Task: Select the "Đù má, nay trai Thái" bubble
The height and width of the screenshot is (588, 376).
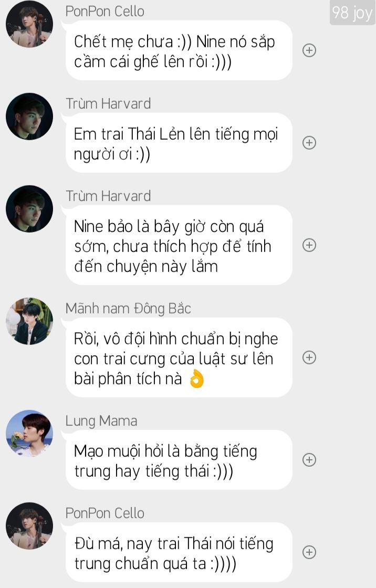Action: coord(179,552)
